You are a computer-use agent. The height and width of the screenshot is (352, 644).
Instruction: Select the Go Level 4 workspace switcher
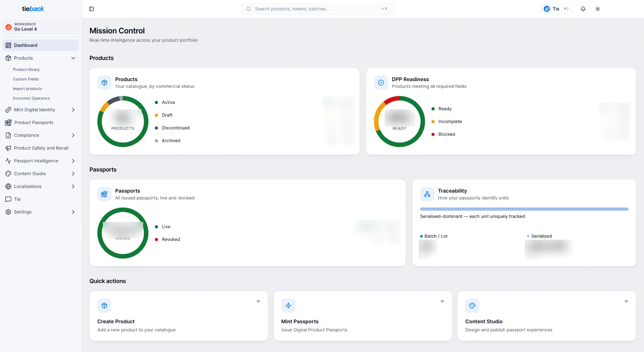tap(41, 27)
